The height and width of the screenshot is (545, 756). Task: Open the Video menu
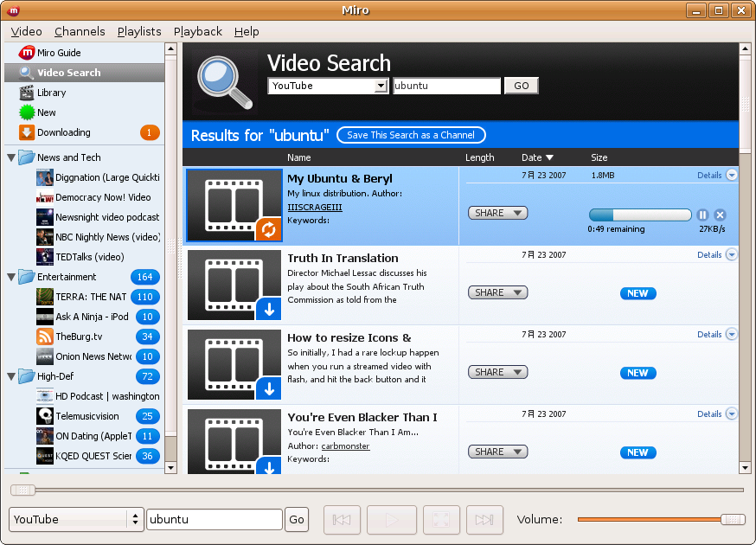pyautogui.click(x=27, y=31)
